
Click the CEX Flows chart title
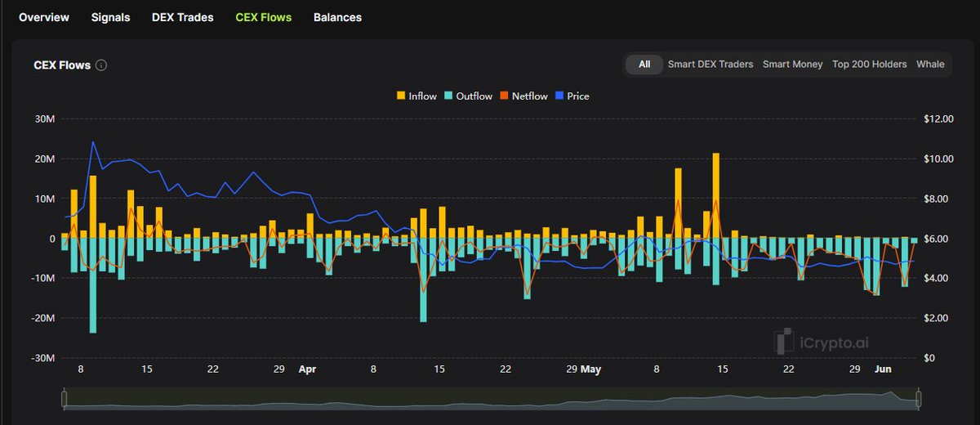[x=62, y=65]
